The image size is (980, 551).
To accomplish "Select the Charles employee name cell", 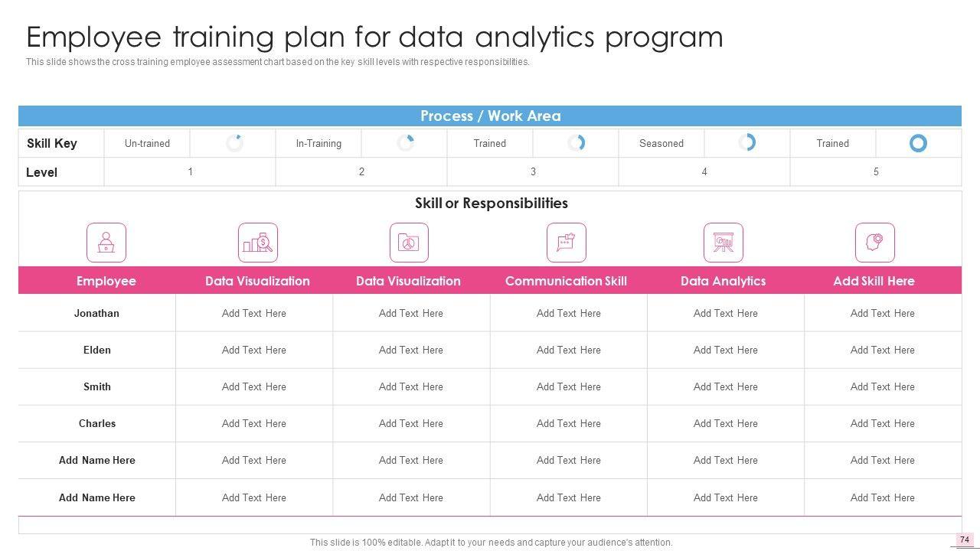I will (x=97, y=423).
